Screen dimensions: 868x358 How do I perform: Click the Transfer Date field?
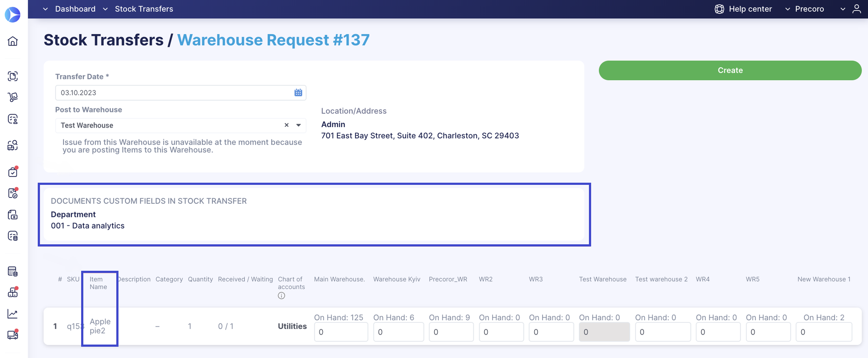point(181,93)
